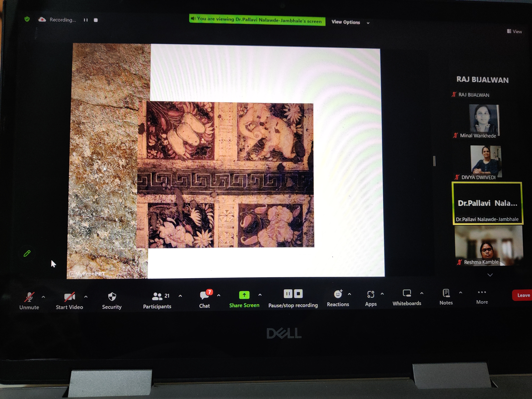The width and height of the screenshot is (532, 399).
Task: Open the Reactions smiley menu
Action: (x=338, y=298)
